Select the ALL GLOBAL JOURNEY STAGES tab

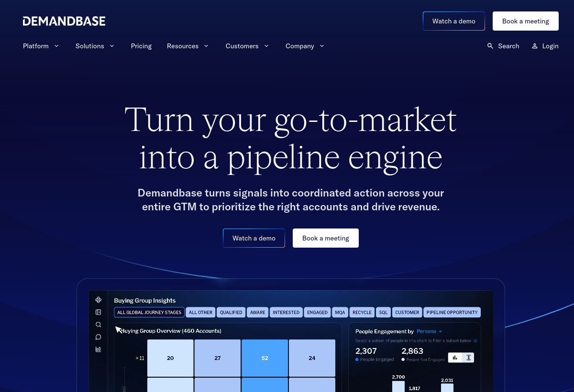pos(149,312)
